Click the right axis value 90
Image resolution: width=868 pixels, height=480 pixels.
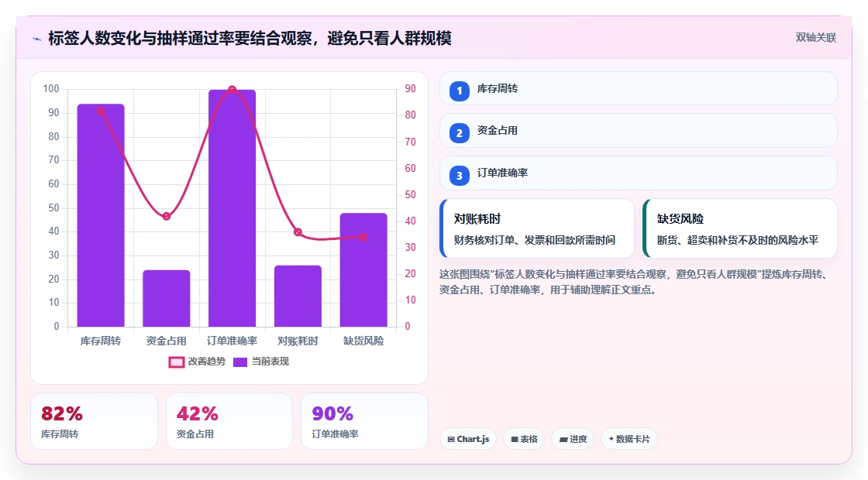coord(410,89)
